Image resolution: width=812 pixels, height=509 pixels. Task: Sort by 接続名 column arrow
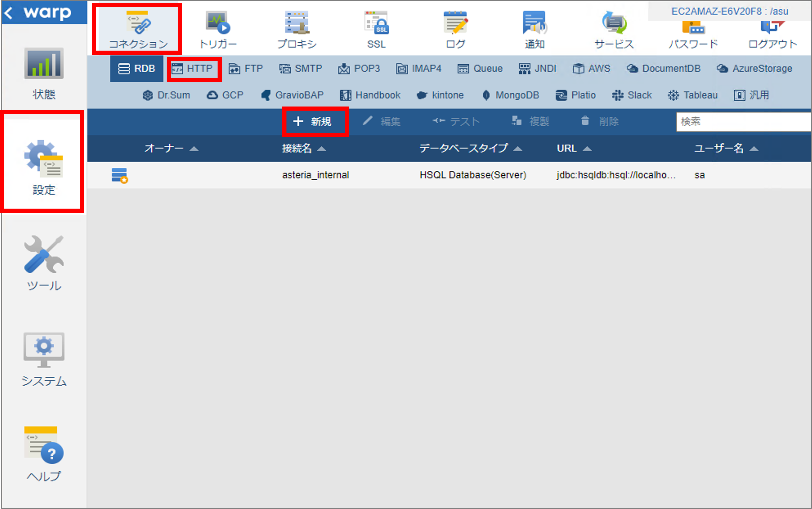(322, 149)
